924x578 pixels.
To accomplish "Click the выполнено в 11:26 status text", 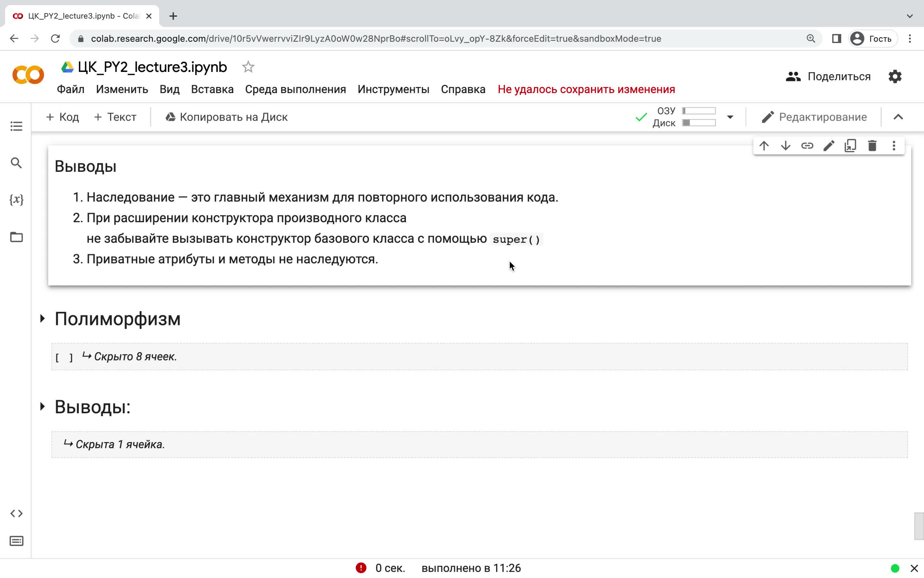I will (471, 568).
